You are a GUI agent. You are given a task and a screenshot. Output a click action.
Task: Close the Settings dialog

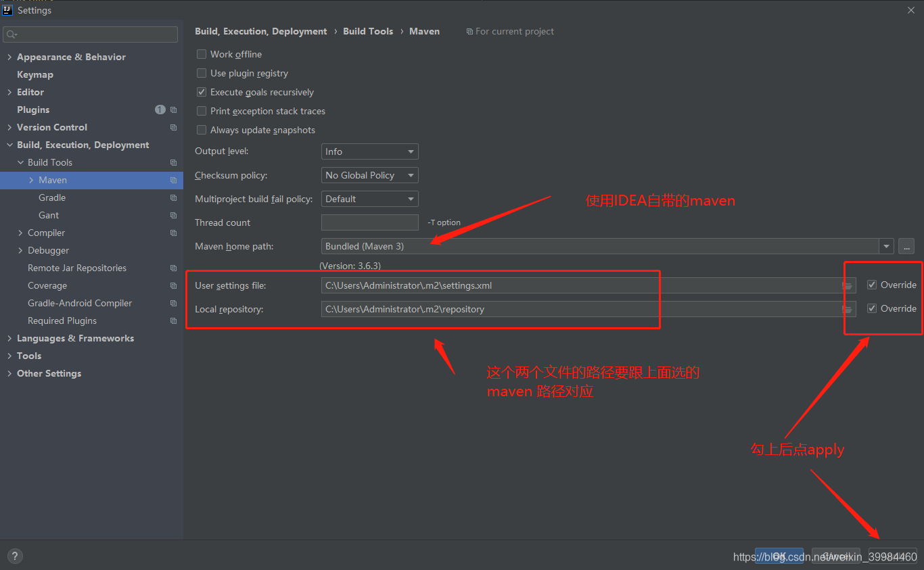click(x=911, y=9)
